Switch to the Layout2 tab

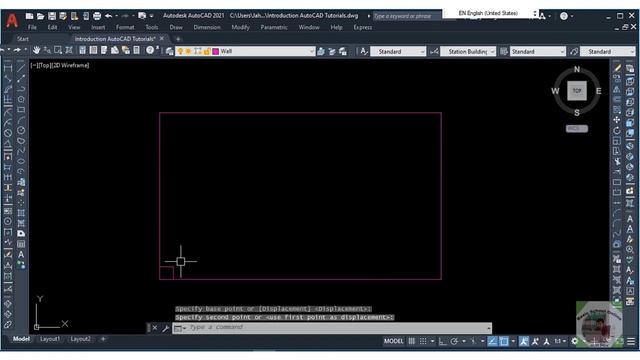(80, 339)
